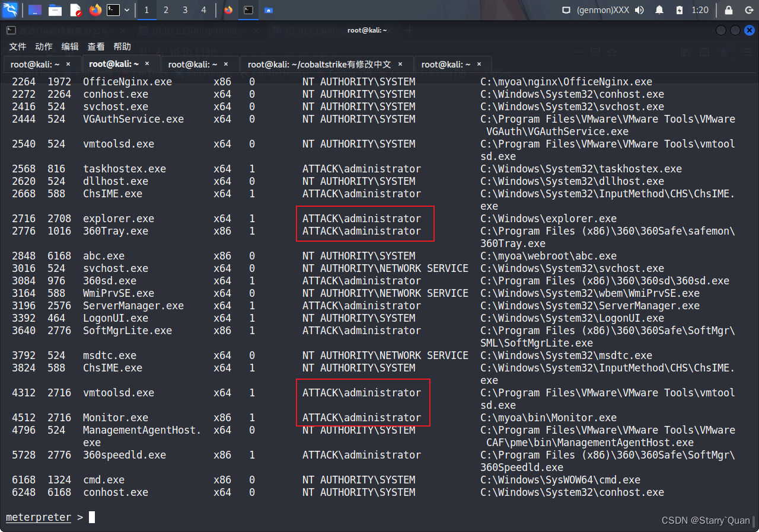Click the 360speedld.exe process name
This screenshot has width=759, height=532.
click(x=125, y=455)
